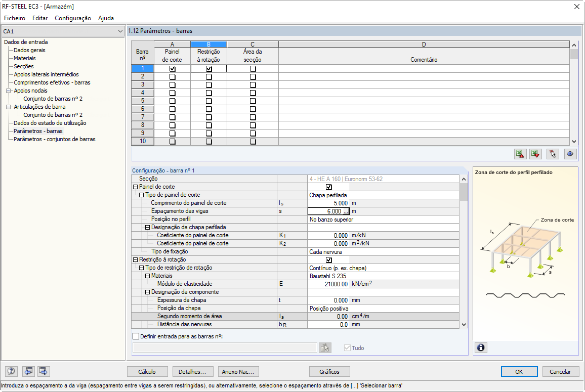Collapse the Restrição à rotação group
Screen dimensions: 585x392
(136, 259)
